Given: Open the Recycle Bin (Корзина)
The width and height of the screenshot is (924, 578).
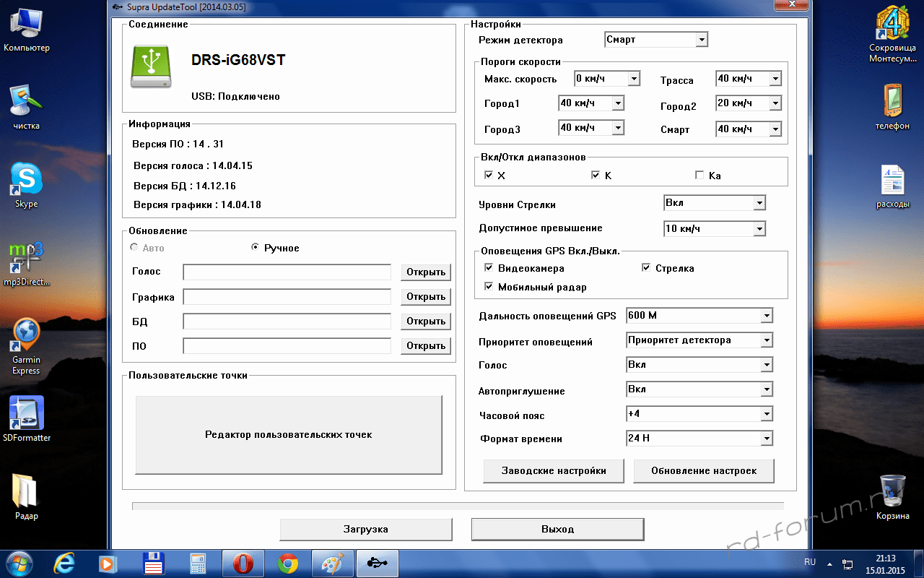Looking at the screenshot, I should click(x=892, y=493).
